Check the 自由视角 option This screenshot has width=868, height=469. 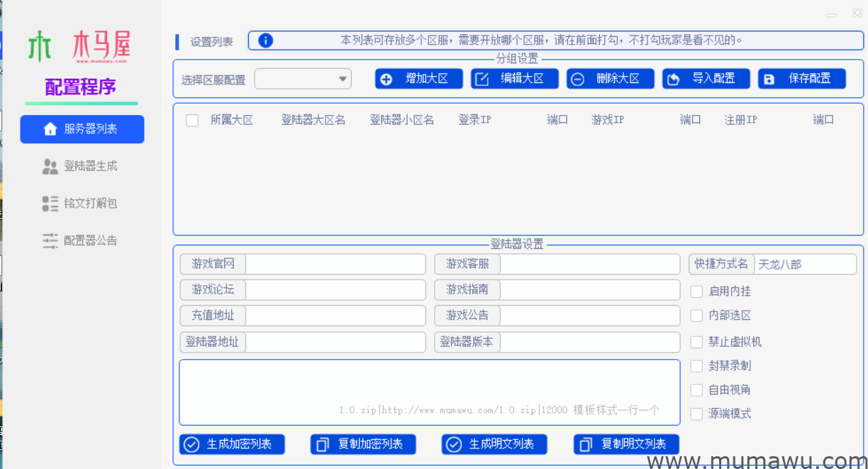pyautogui.click(x=696, y=390)
